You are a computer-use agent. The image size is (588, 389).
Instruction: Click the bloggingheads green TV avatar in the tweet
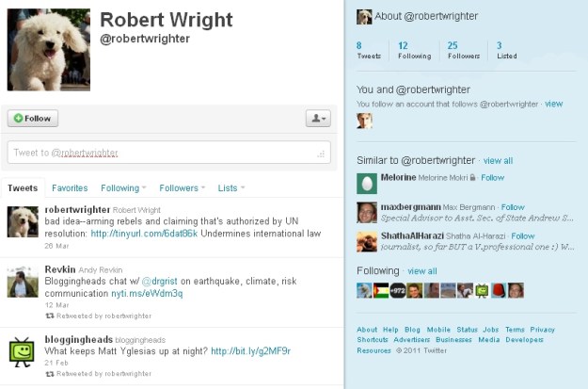(x=22, y=352)
